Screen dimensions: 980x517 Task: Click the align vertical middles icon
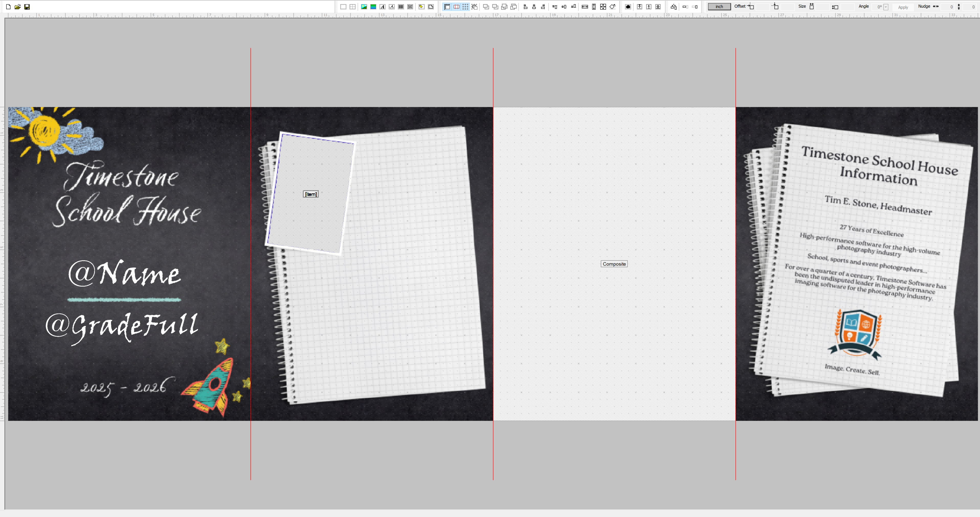tap(564, 6)
